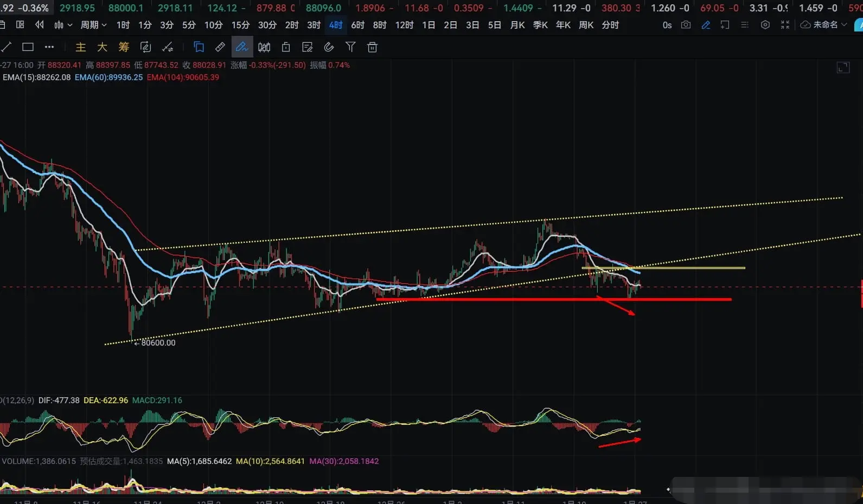
Task: Choose the 5日 timeframe
Action: [x=494, y=25]
